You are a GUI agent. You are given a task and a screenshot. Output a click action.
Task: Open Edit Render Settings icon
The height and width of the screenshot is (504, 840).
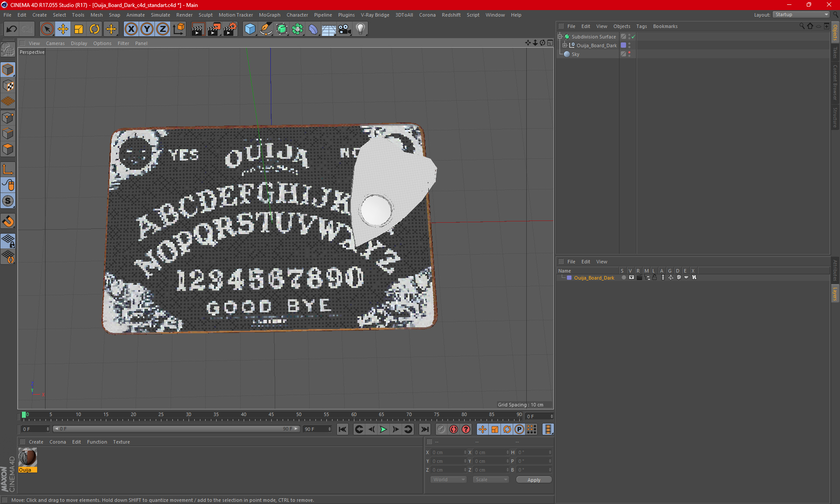click(x=230, y=29)
